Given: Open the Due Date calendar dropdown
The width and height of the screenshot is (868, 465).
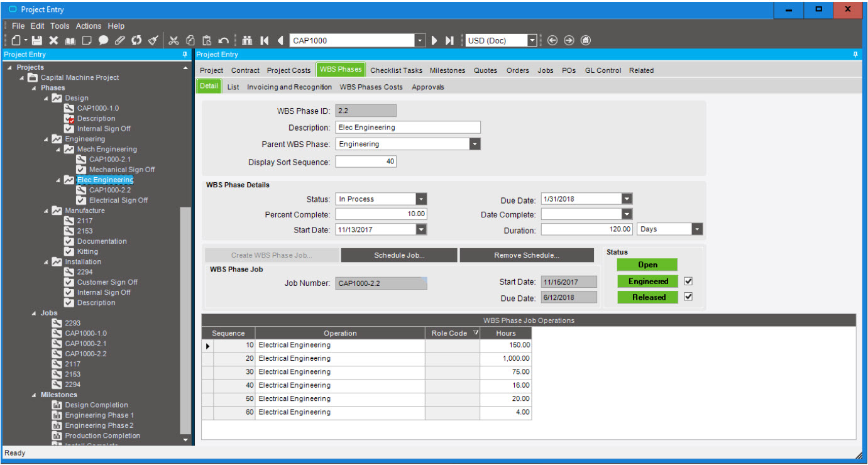Looking at the screenshot, I should click(627, 199).
